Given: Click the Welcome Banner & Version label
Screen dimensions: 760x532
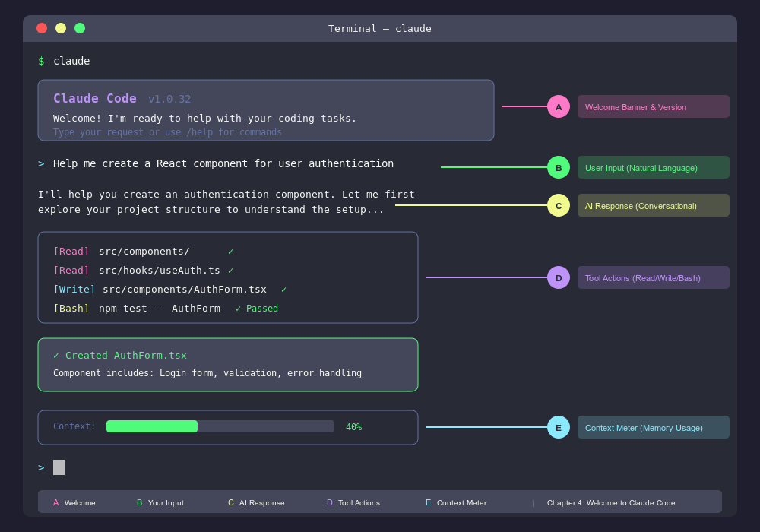Looking at the screenshot, I should tap(654, 106).
